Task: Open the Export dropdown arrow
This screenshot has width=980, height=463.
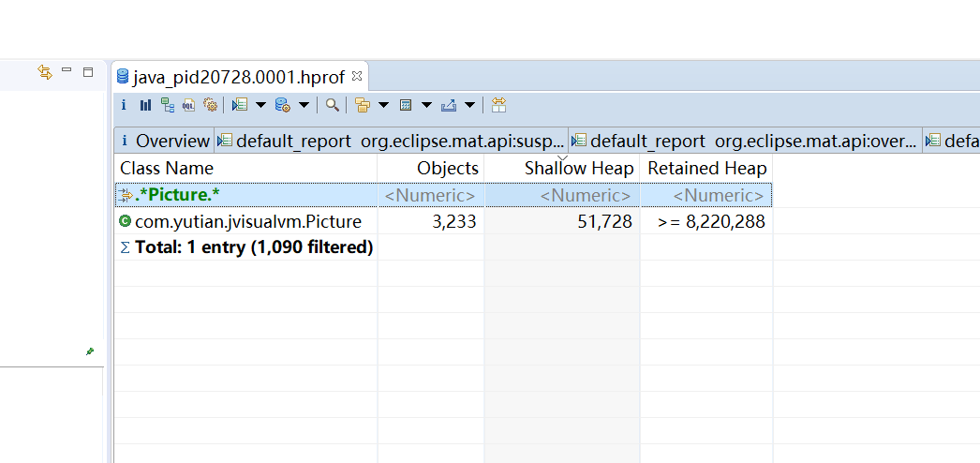Action: point(469,105)
